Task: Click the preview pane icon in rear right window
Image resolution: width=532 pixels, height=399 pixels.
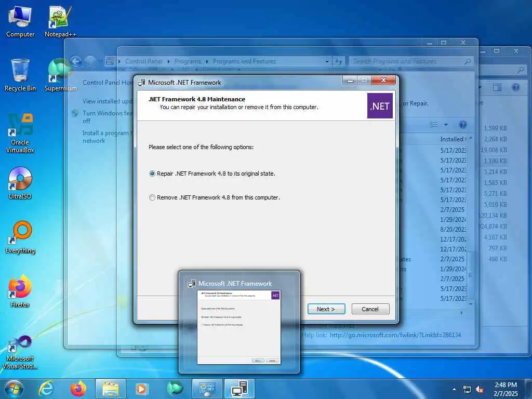Action: (x=497, y=87)
